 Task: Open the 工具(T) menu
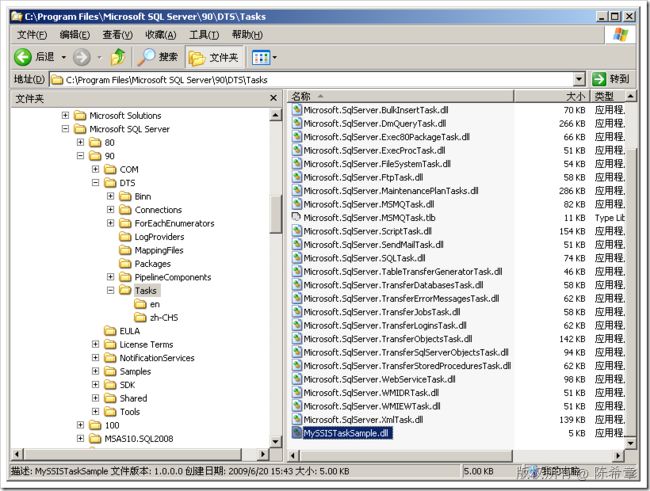coord(204,35)
